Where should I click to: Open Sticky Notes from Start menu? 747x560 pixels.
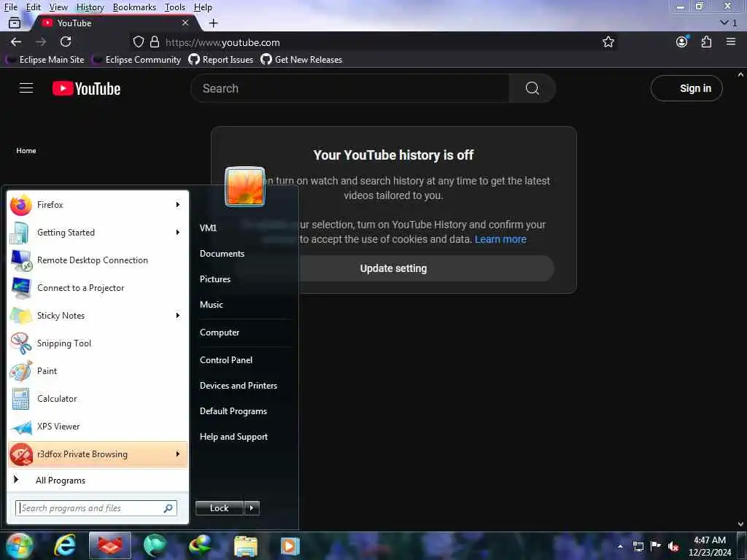pyautogui.click(x=98, y=315)
